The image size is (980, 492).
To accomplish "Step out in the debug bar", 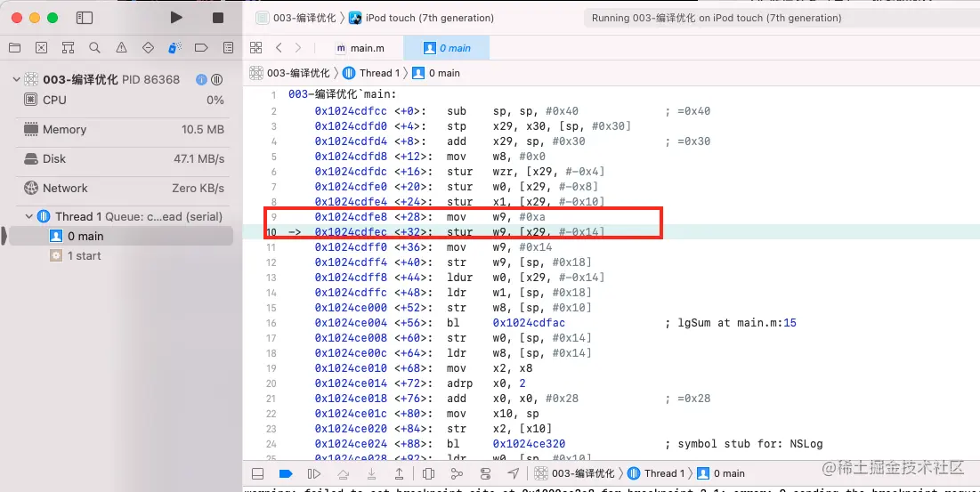I will click(x=400, y=473).
